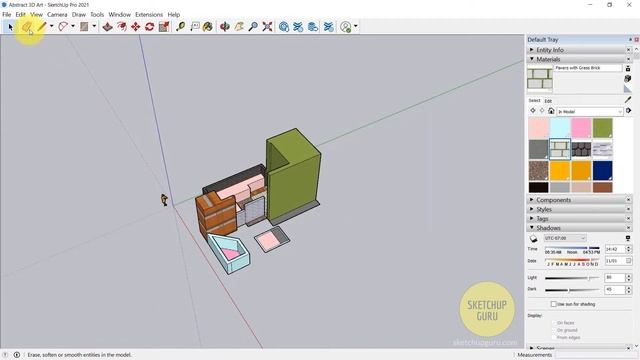640x360 pixels.
Task: Toggle On ground display checkbox
Action: tap(554, 330)
